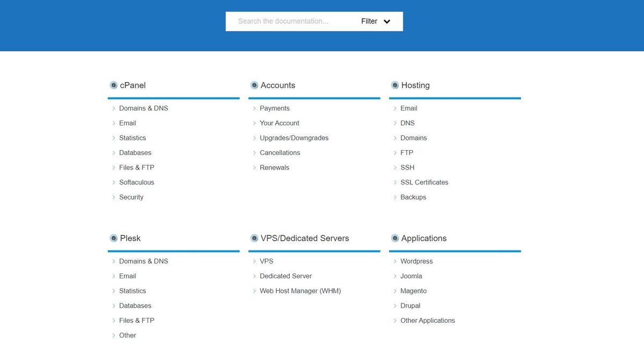
Task: Click the Dedicated Server link
Action: click(x=286, y=276)
